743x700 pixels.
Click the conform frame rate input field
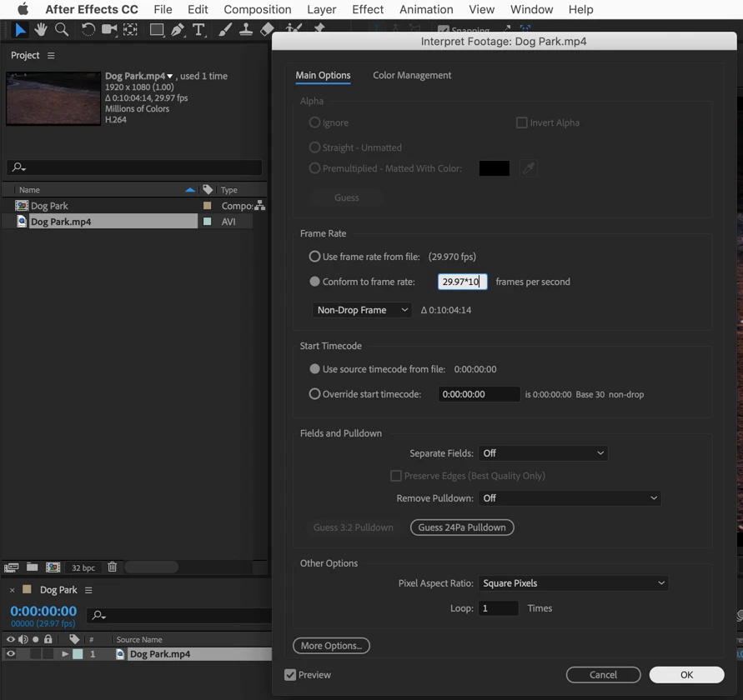pos(463,282)
